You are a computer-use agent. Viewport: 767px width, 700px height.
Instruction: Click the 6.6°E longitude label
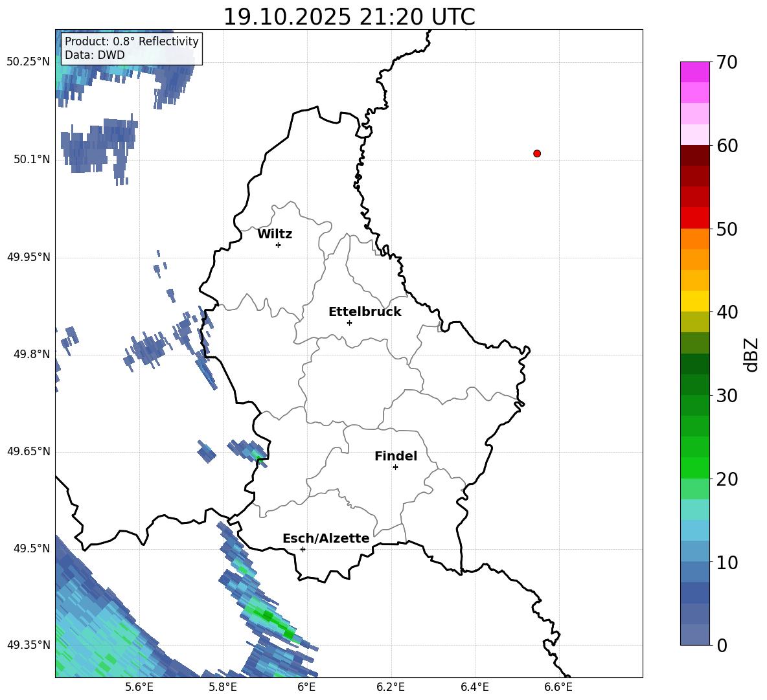[x=558, y=687]
